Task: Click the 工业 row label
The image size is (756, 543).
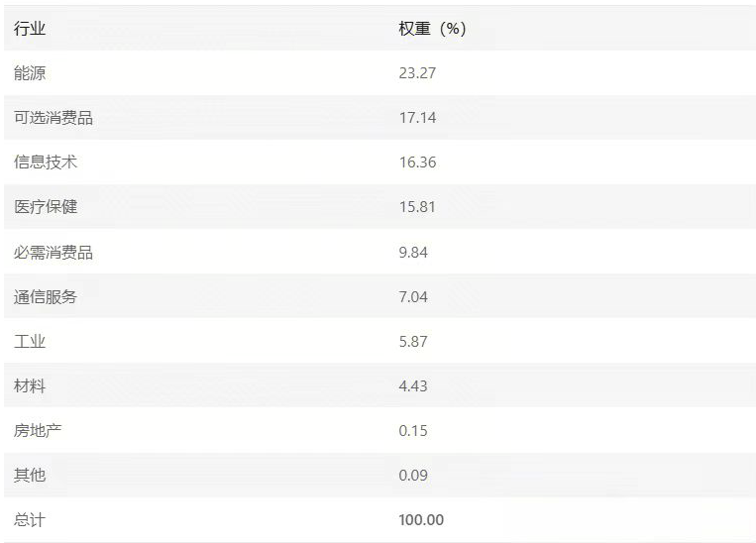Action: [30, 342]
